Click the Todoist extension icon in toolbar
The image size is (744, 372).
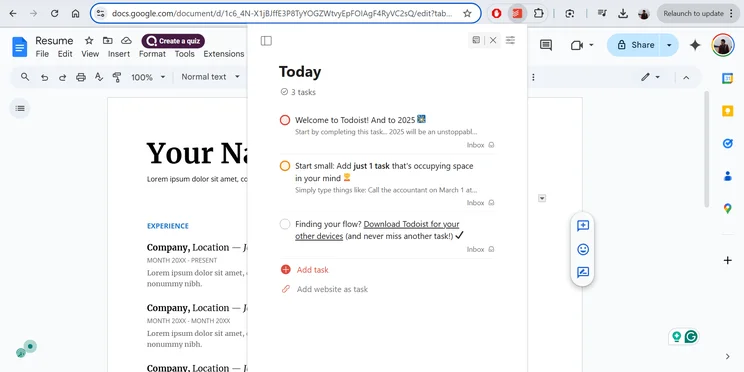click(x=517, y=13)
